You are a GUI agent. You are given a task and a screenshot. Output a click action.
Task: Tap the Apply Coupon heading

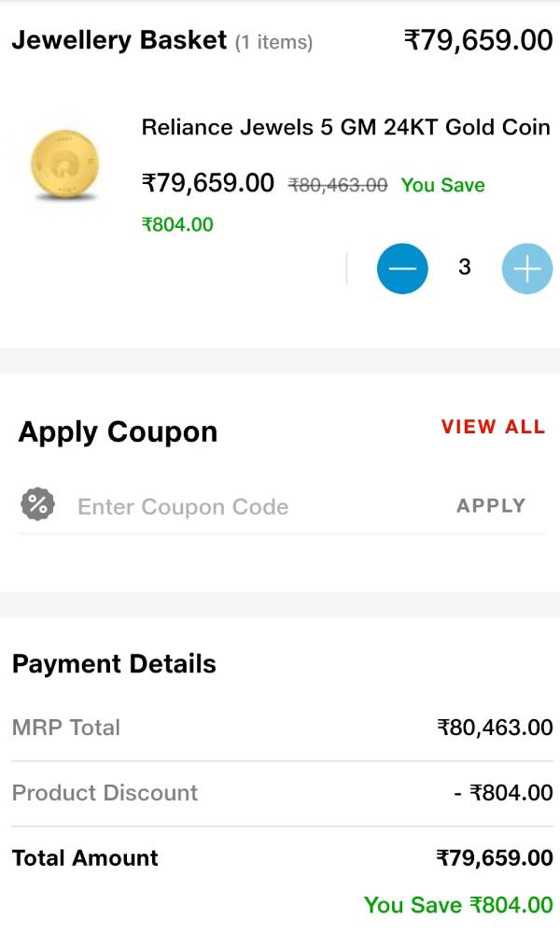tap(118, 432)
